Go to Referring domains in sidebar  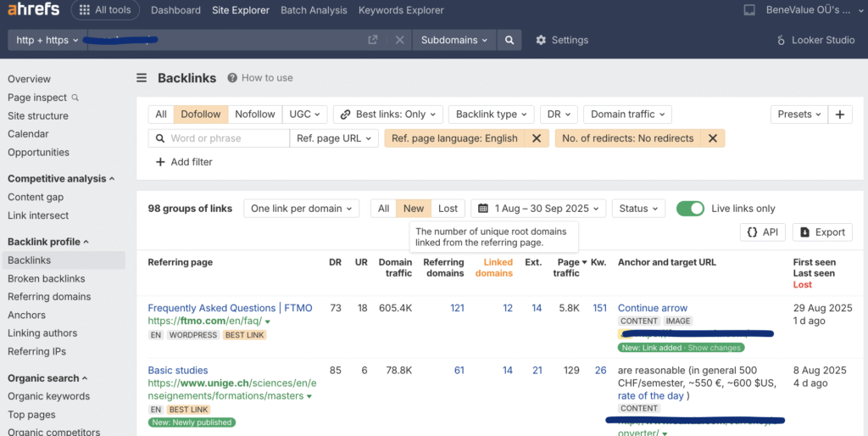click(x=49, y=297)
